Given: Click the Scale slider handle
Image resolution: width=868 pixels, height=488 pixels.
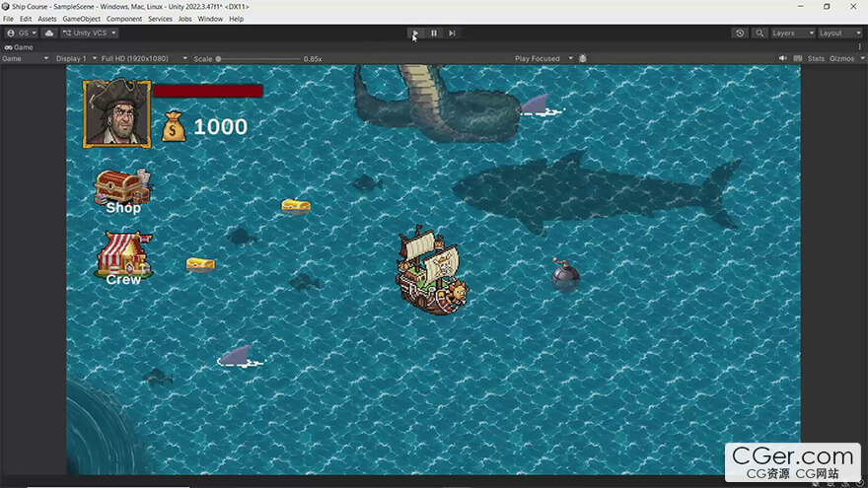Looking at the screenshot, I should [219, 58].
